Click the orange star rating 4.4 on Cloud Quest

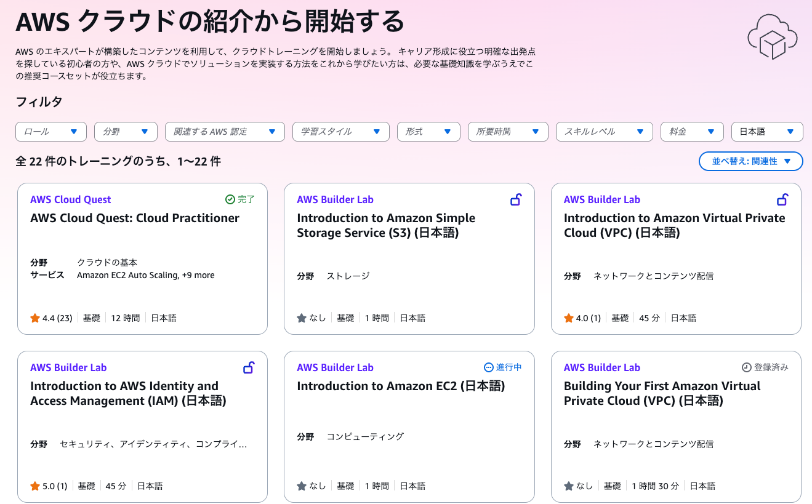click(x=35, y=318)
